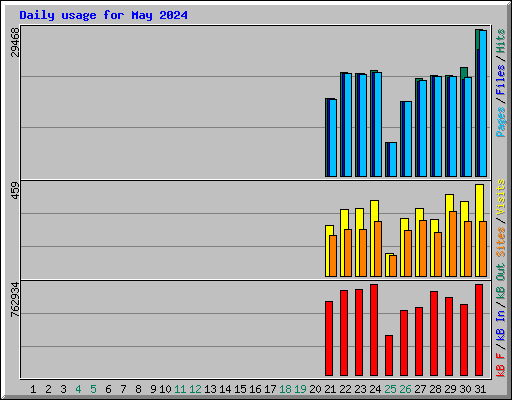Image resolution: width=512 pixels, height=400 pixels.
Task: Select the day 27 red kB bar
Action: [x=419, y=341]
